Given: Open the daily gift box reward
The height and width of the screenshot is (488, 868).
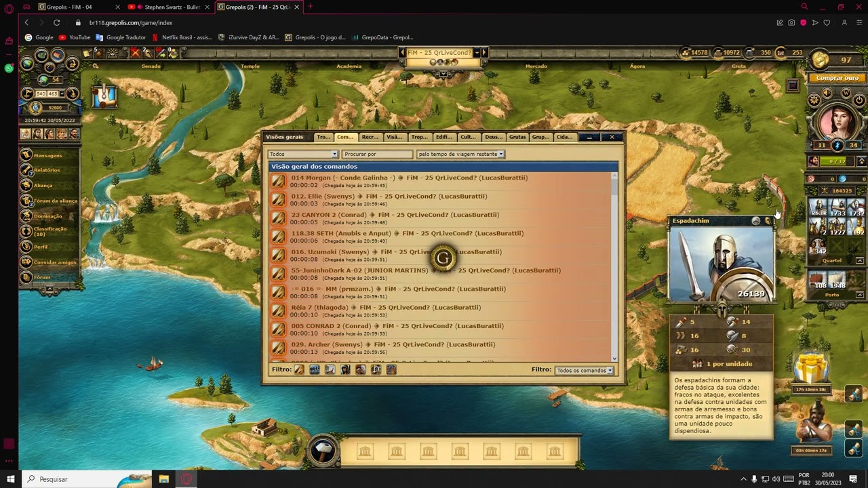Looking at the screenshot, I should 812,369.
